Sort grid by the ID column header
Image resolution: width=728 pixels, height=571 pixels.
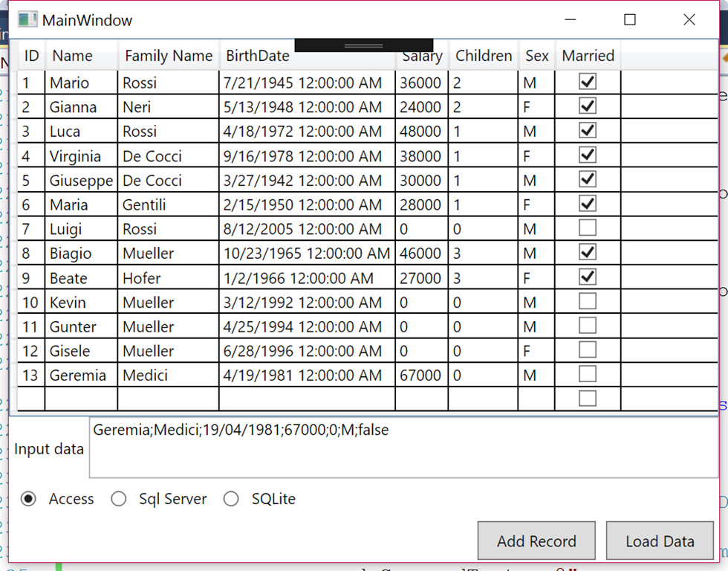click(31, 56)
